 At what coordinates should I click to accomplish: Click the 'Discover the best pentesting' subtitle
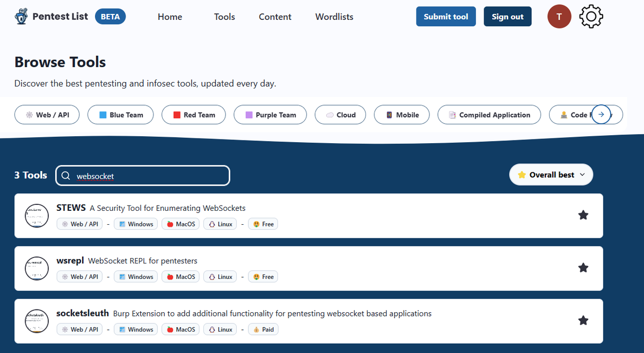(145, 84)
